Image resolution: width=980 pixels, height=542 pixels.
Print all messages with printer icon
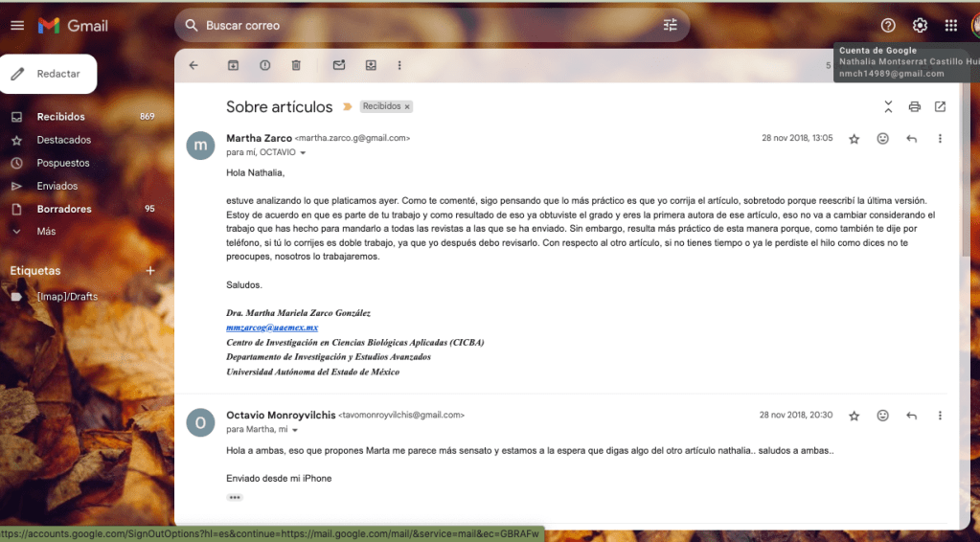(x=914, y=106)
